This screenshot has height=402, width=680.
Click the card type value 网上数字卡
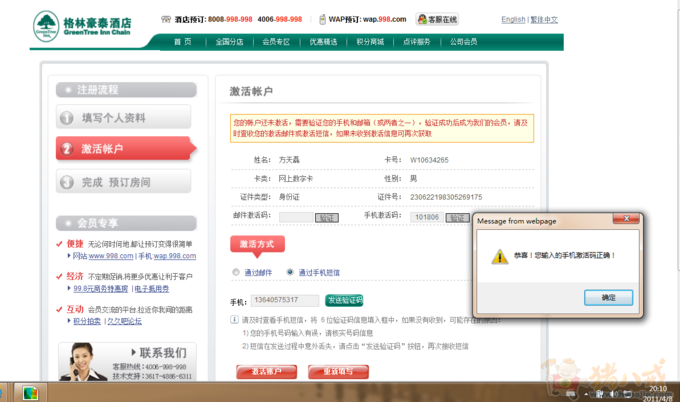tap(296, 178)
